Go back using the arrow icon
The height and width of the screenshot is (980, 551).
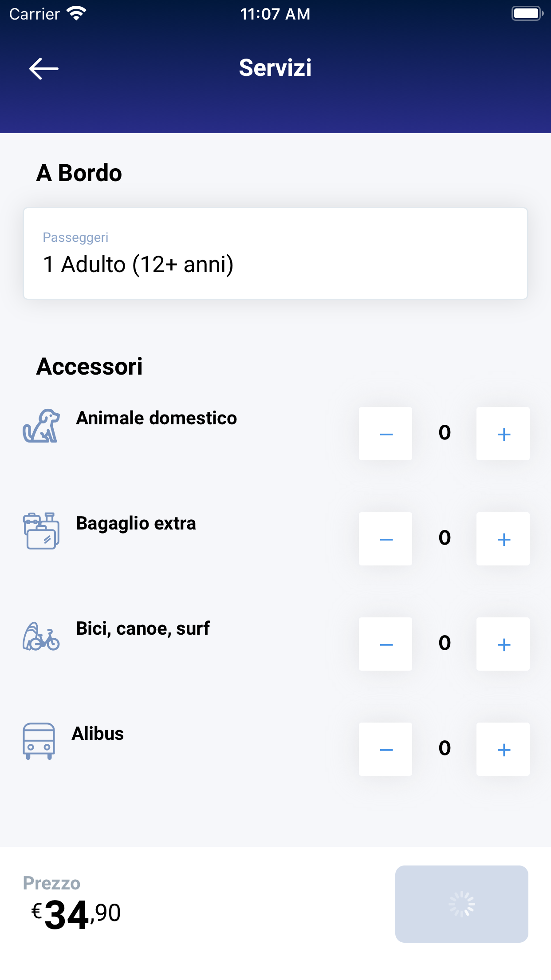(43, 69)
